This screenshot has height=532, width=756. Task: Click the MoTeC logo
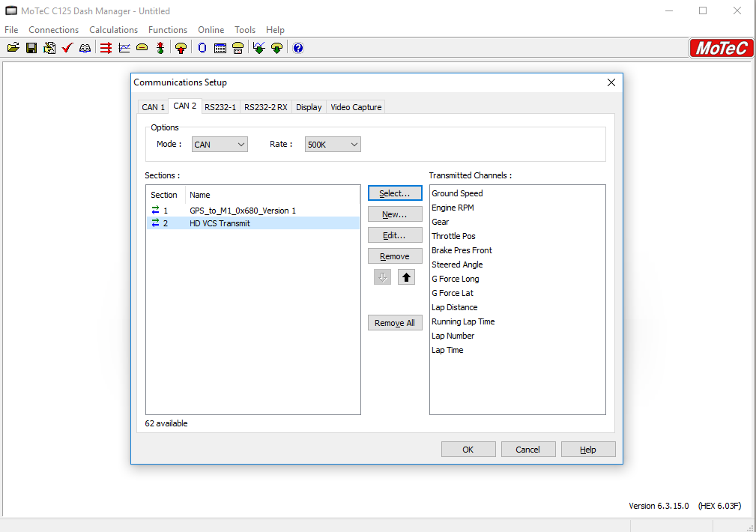pos(722,48)
